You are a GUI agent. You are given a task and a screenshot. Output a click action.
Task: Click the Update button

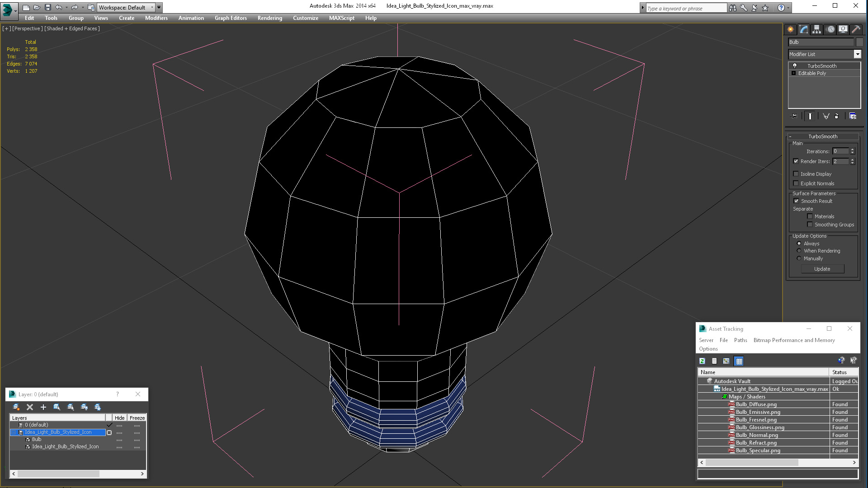pyautogui.click(x=822, y=269)
